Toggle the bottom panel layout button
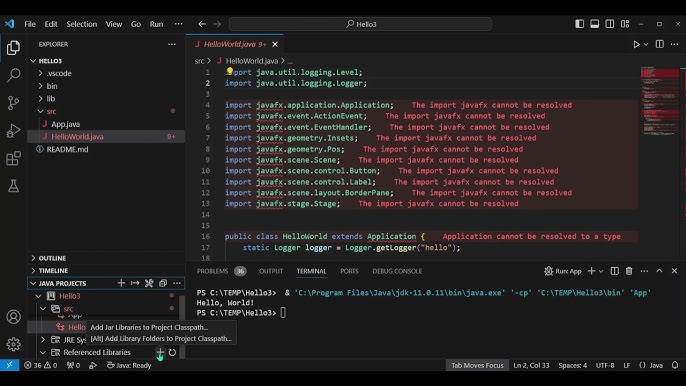 595,24
